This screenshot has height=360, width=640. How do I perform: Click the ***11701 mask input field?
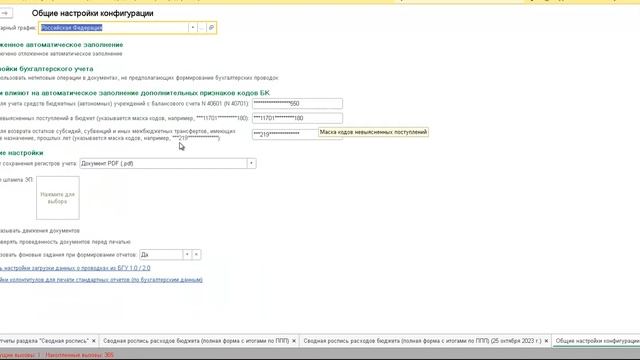click(x=297, y=118)
